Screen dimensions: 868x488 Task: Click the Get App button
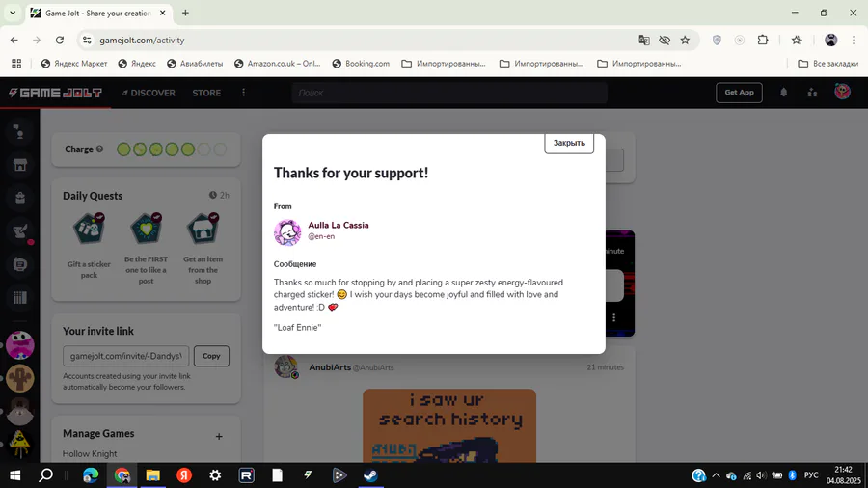pyautogui.click(x=739, y=93)
